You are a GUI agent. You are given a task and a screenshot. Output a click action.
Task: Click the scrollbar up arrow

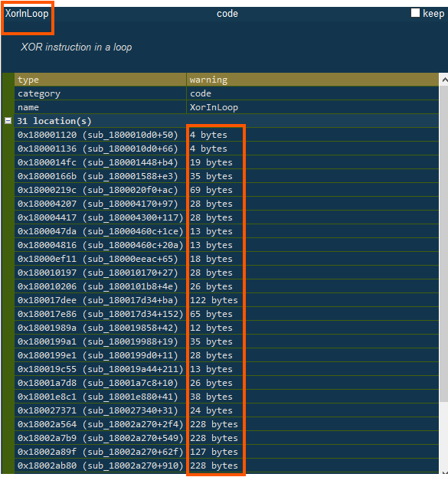pos(444,80)
